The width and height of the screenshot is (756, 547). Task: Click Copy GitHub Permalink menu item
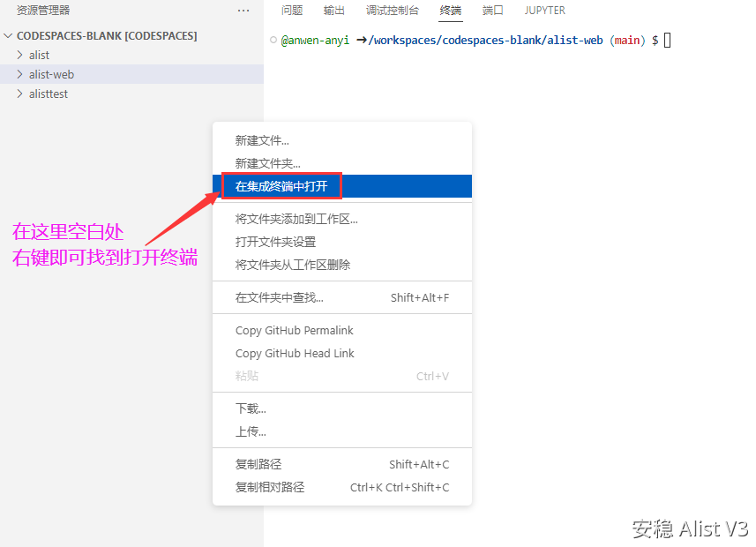click(x=294, y=330)
